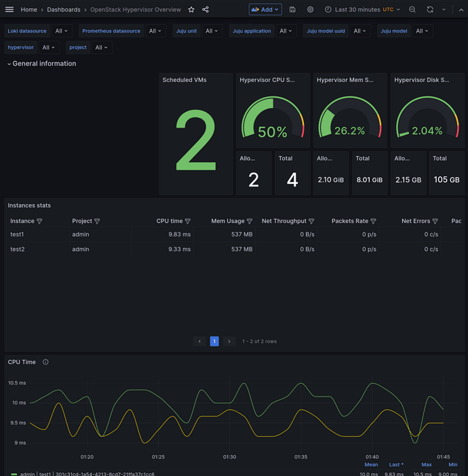
Task: Collapse the General information row
Action: pos(41,64)
